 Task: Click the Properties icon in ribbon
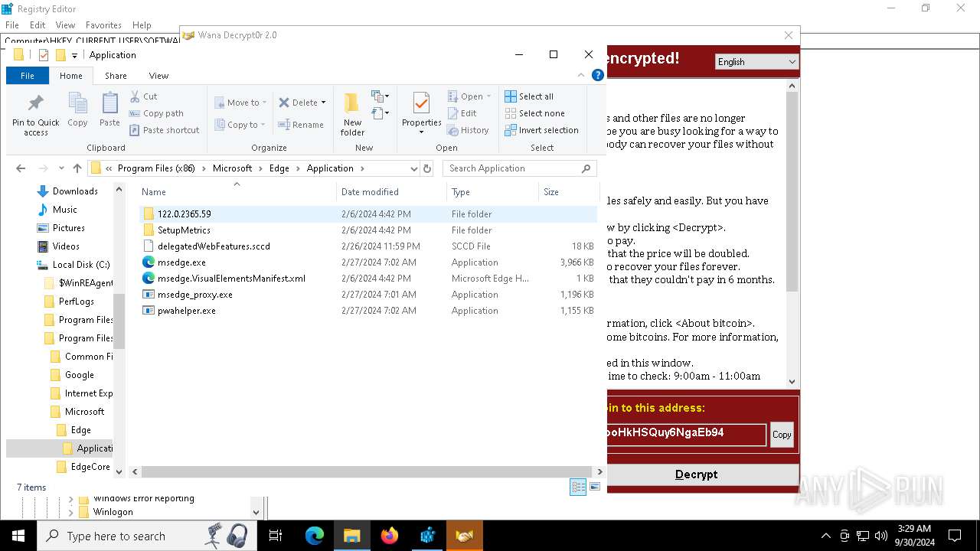coord(421,103)
